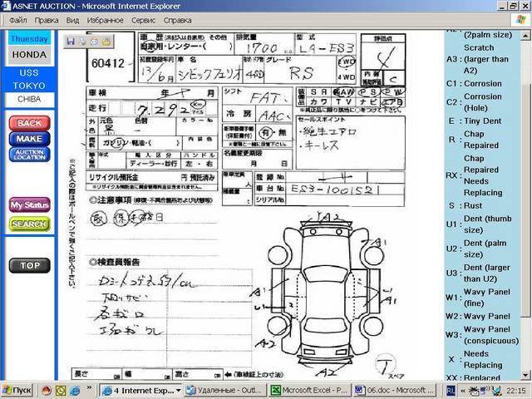532x399 pixels.
Task: Click the U1 Dent (thumb size) legend entry
Action: click(480, 224)
